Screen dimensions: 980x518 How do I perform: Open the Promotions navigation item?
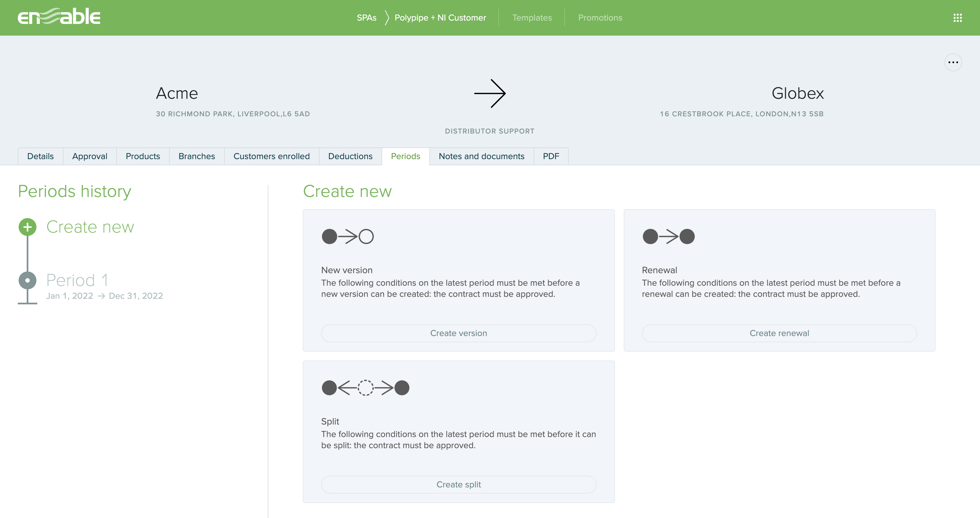(600, 18)
